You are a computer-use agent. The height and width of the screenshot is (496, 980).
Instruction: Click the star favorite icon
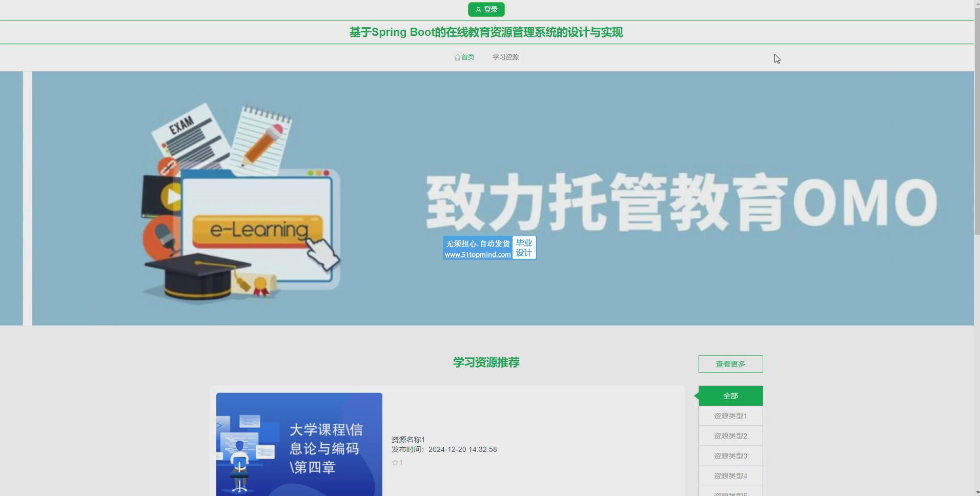pos(395,463)
